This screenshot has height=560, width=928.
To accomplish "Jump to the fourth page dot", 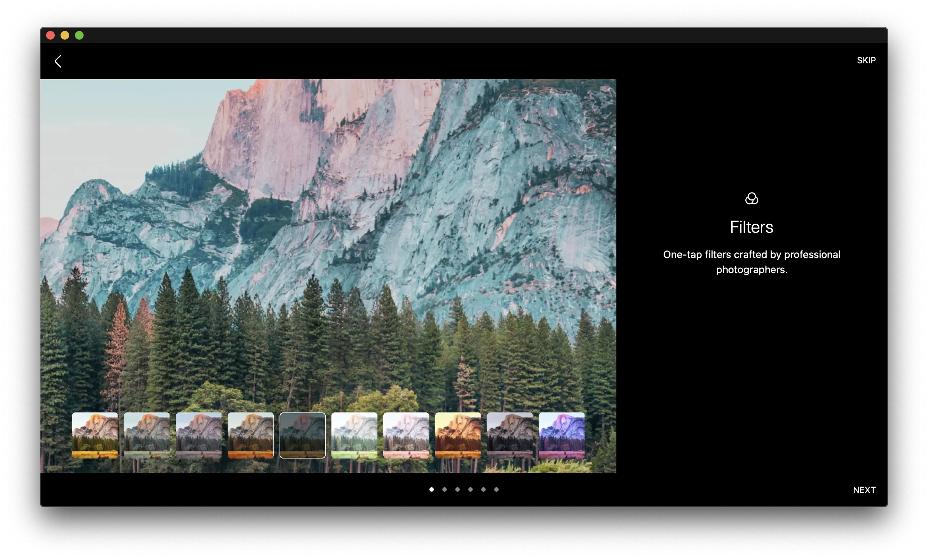I will (x=470, y=489).
